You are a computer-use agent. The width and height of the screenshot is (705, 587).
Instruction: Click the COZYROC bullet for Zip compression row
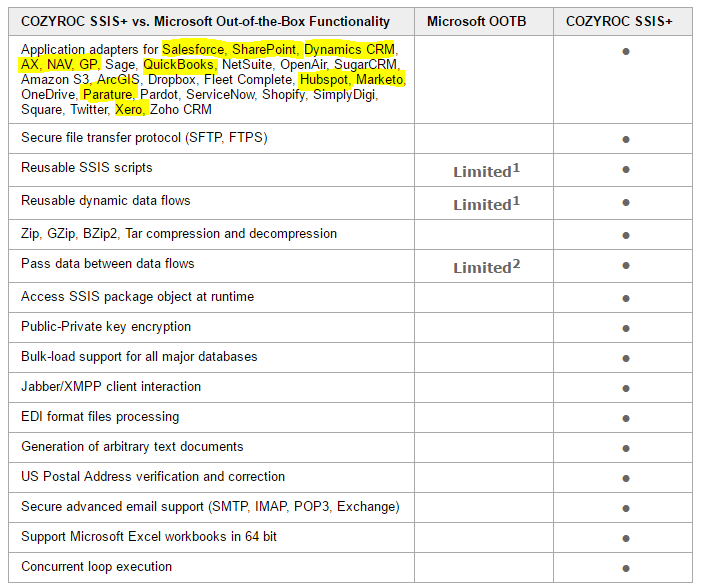[625, 236]
